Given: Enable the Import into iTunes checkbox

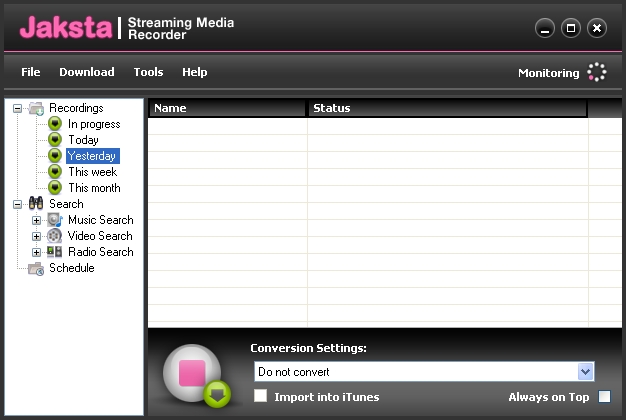Looking at the screenshot, I should tap(261, 396).
